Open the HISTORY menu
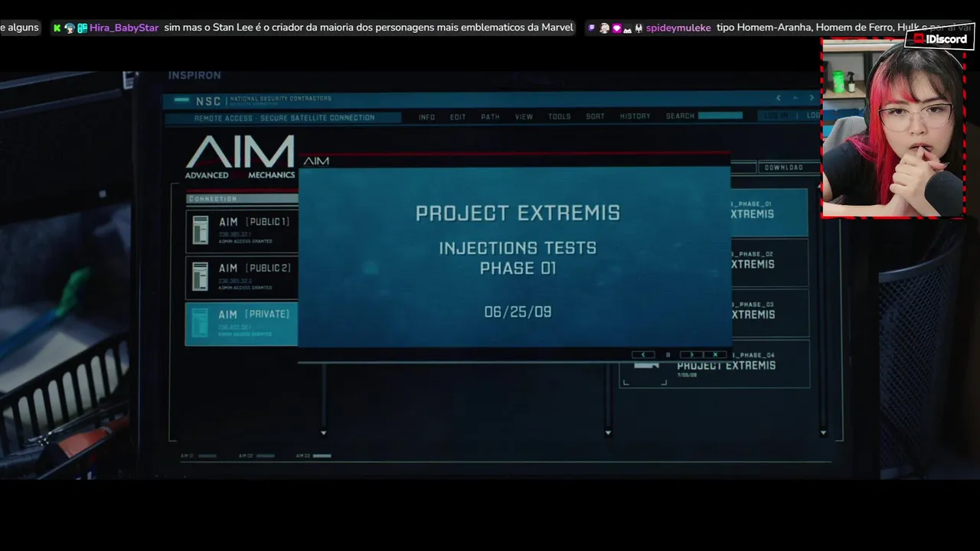 635,117
